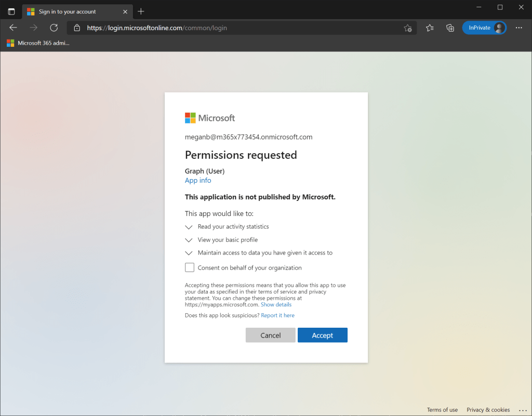
Task: Open browser Settings and more menu
Action: (518, 28)
